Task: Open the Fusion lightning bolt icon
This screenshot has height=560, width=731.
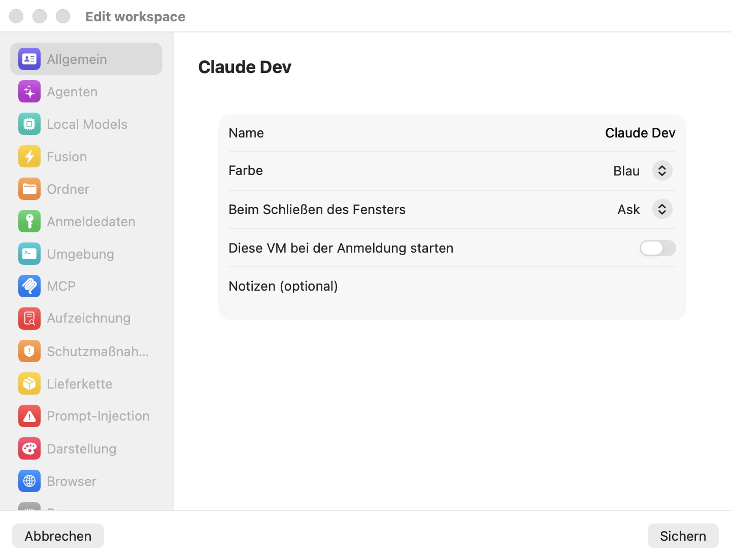Action: [29, 157]
